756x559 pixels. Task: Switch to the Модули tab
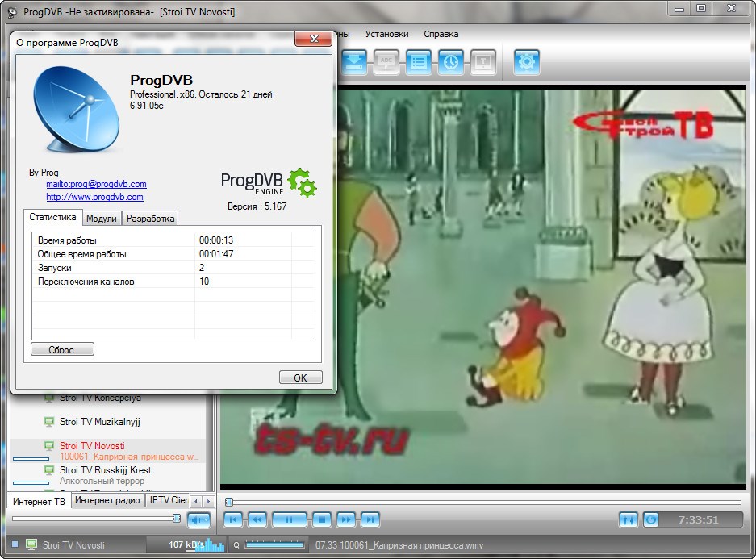point(102,219)
